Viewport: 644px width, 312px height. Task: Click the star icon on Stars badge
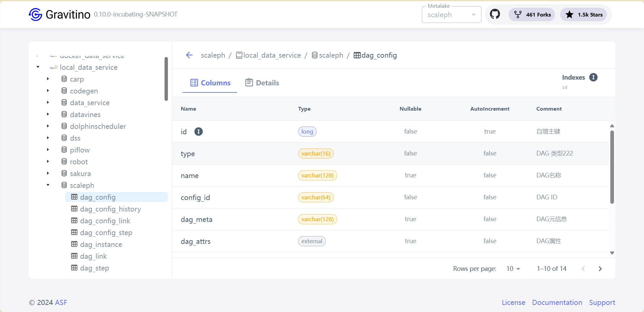pyautogui.click(x=569, y=15)
